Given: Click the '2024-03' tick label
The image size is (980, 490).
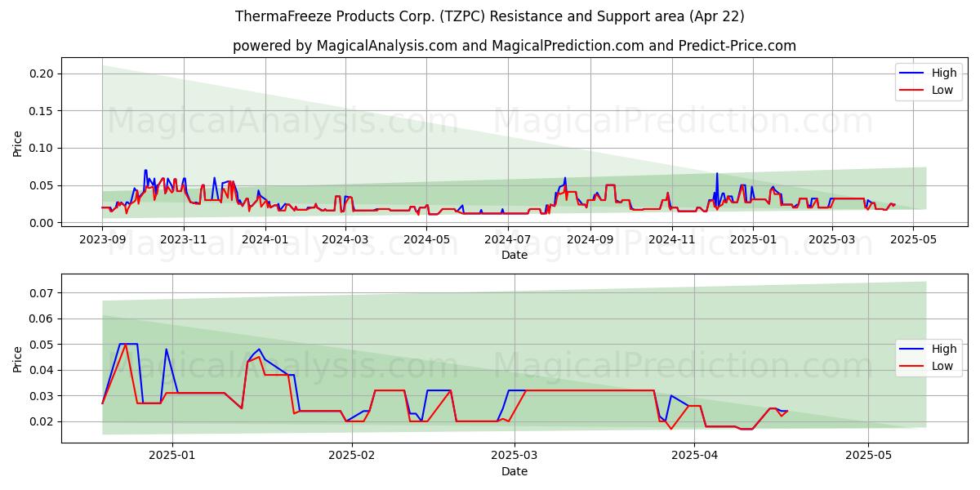Looking at the screenshot, I should click(345, 239).
